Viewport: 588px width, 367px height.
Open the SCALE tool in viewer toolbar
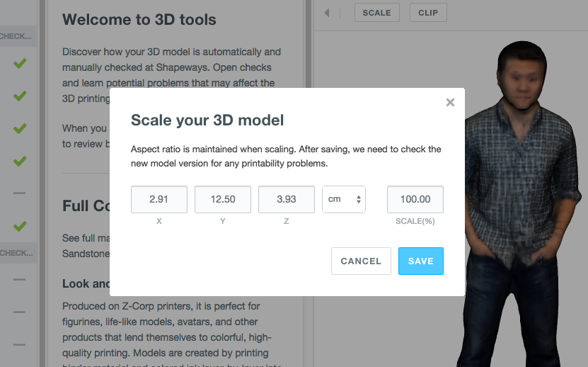click(x=376, y=13)
